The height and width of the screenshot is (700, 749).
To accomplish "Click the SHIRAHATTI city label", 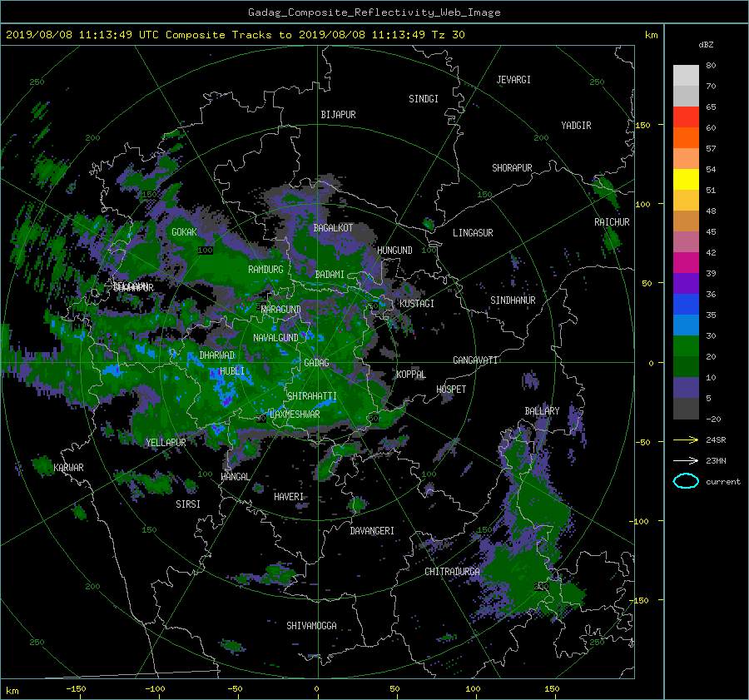I will point(312,396).
